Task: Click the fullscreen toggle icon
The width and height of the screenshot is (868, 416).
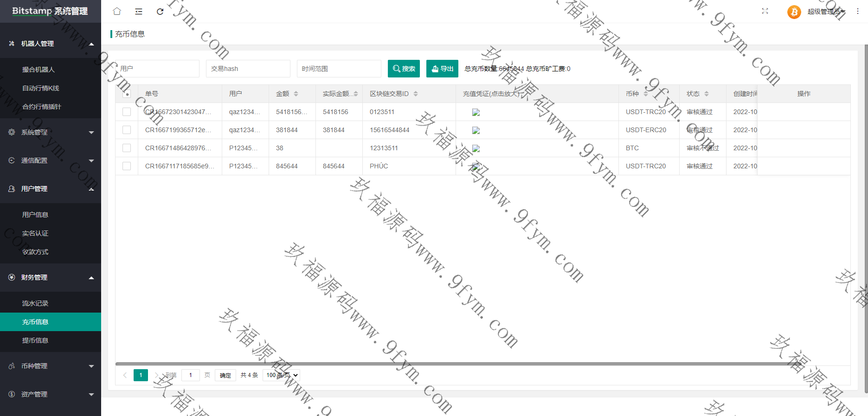Action: [x=765, y=11]
